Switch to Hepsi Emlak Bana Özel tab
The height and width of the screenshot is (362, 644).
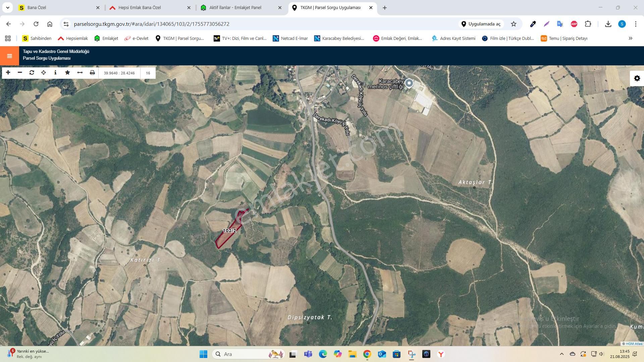[150, 7]
